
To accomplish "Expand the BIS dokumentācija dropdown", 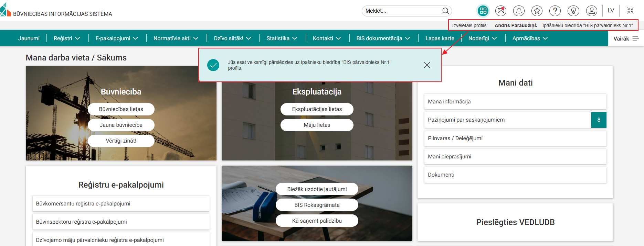I will (383, 38).
